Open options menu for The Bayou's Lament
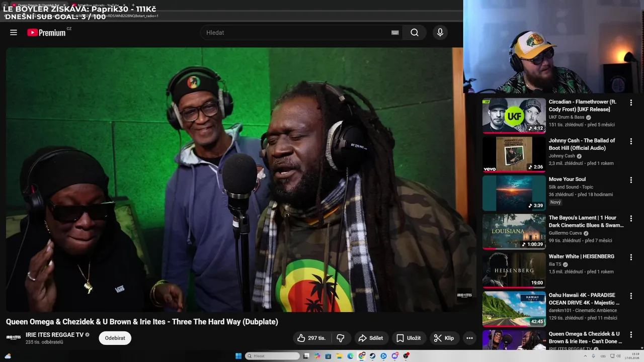644x362 pixels. 631,219
